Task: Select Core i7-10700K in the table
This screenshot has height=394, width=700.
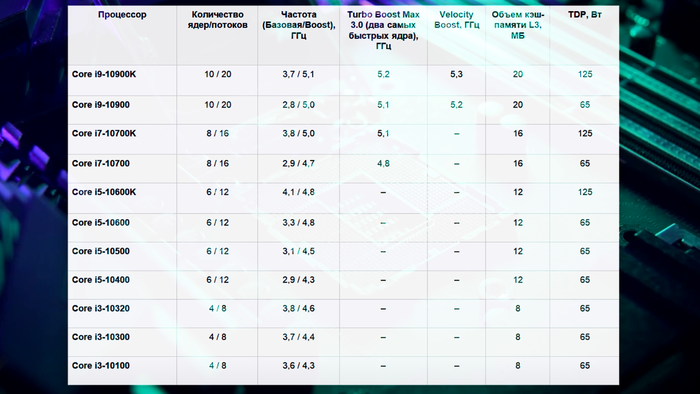Action: (x=104, y=133)
